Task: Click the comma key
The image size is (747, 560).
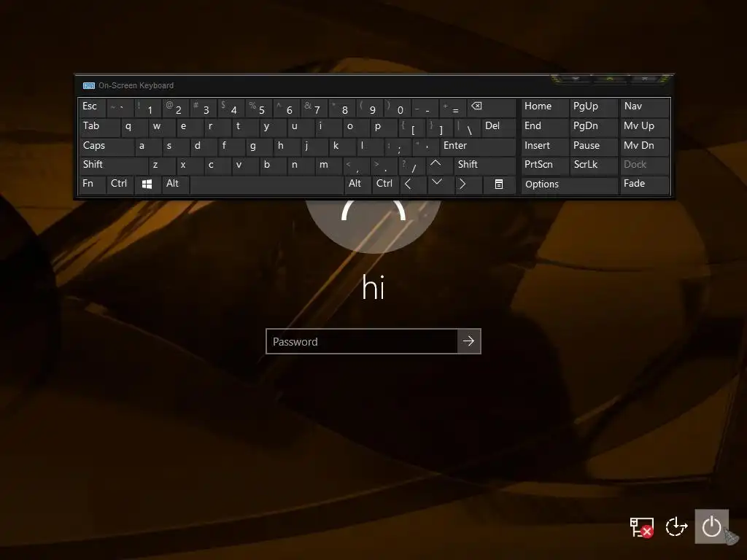Action: pyautogui.click(x=356, y=165)
